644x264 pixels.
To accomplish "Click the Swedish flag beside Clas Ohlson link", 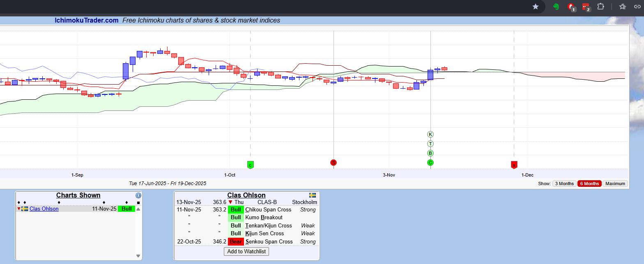I will tap(25, 209).
